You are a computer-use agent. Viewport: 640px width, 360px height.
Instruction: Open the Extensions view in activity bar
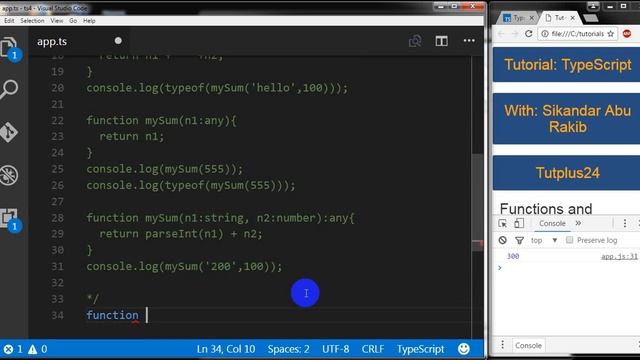click(x=9, y=220)
